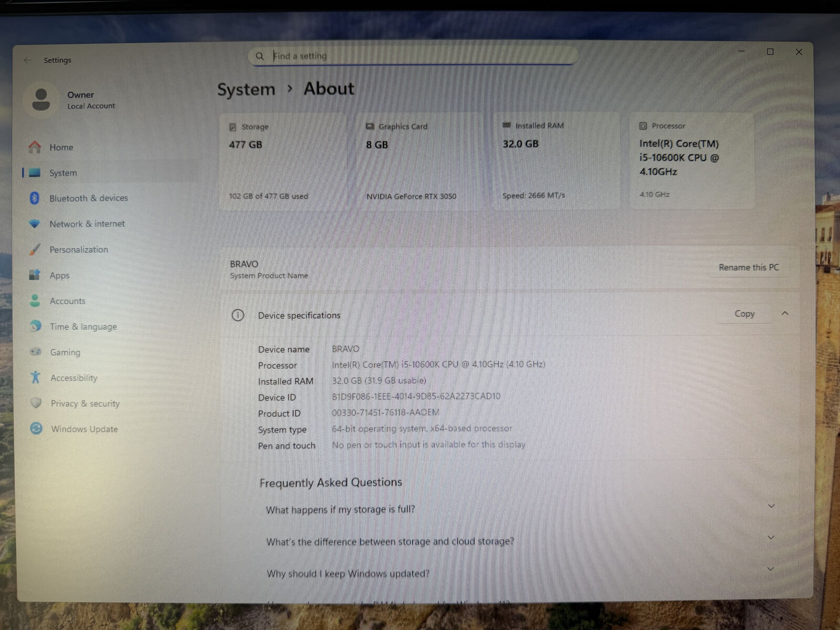
Task: Click the System breadcrumb link
Action: point(246,90)
